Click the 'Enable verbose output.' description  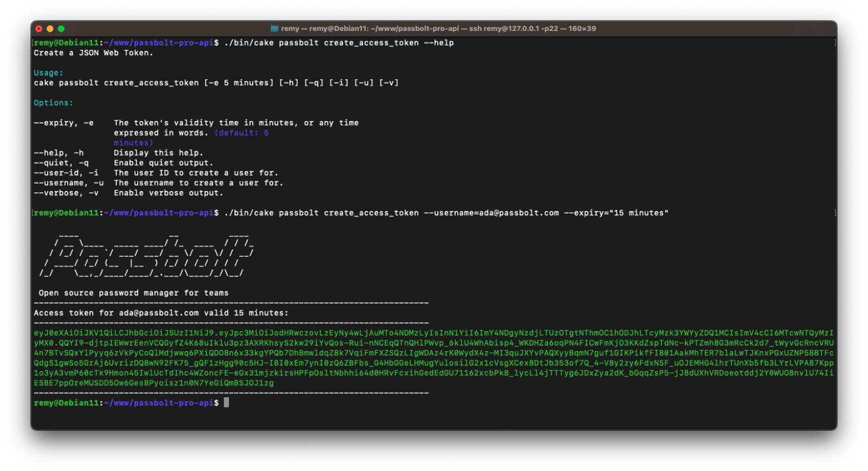pyautogui.click(x=168, y=193)
